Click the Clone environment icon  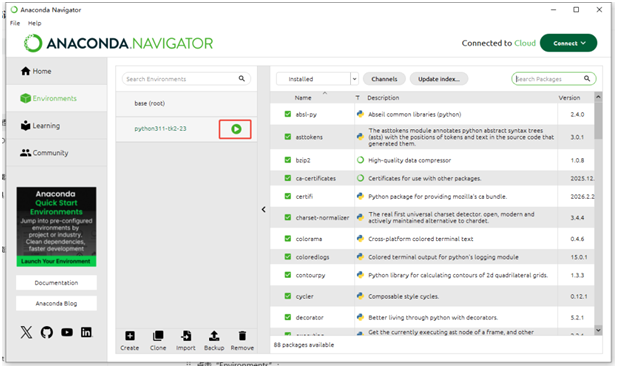point(158,336)
